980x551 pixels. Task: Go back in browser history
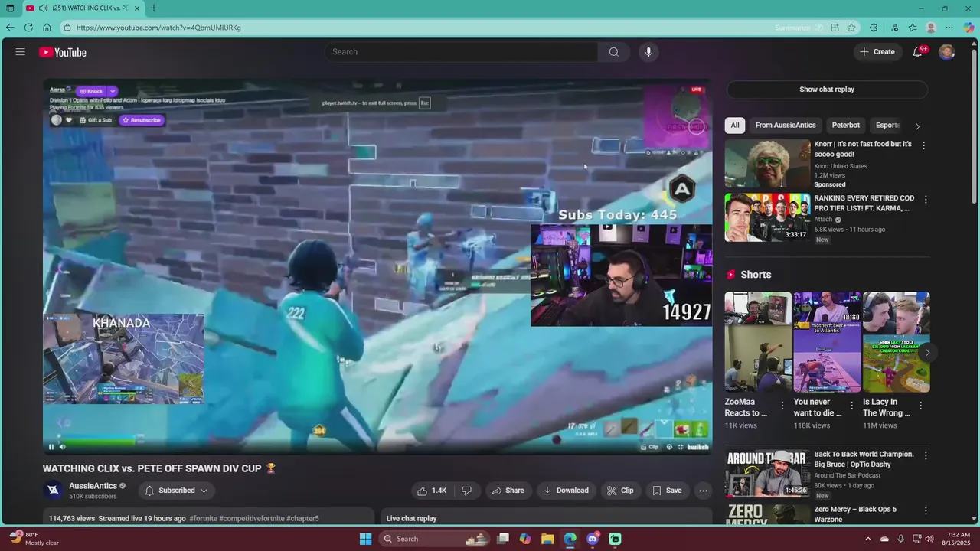10,28
